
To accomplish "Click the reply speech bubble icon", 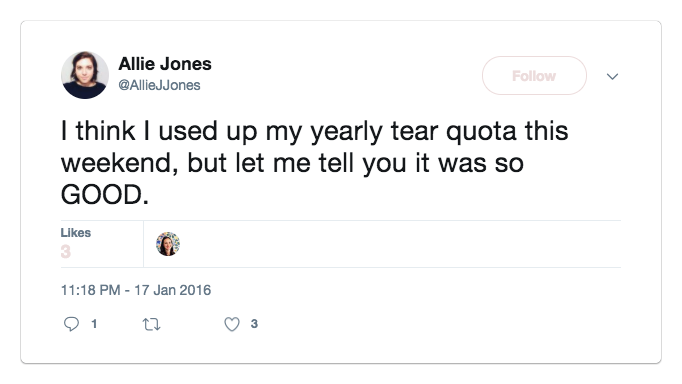I will 71,324.
